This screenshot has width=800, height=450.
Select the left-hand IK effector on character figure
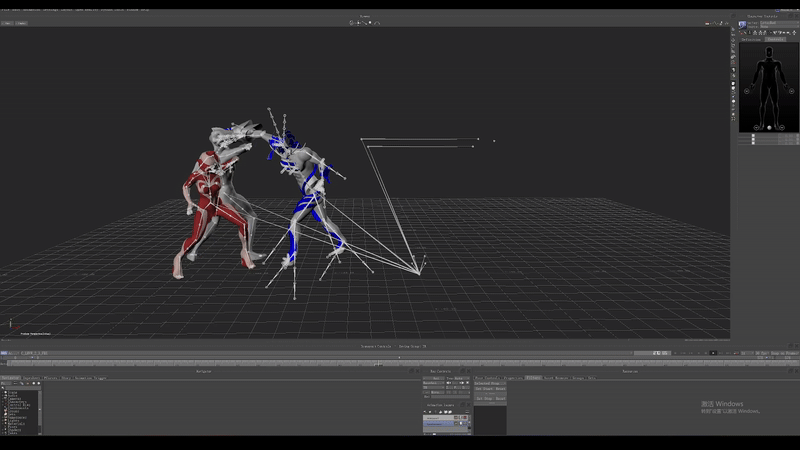coord(791,91)
